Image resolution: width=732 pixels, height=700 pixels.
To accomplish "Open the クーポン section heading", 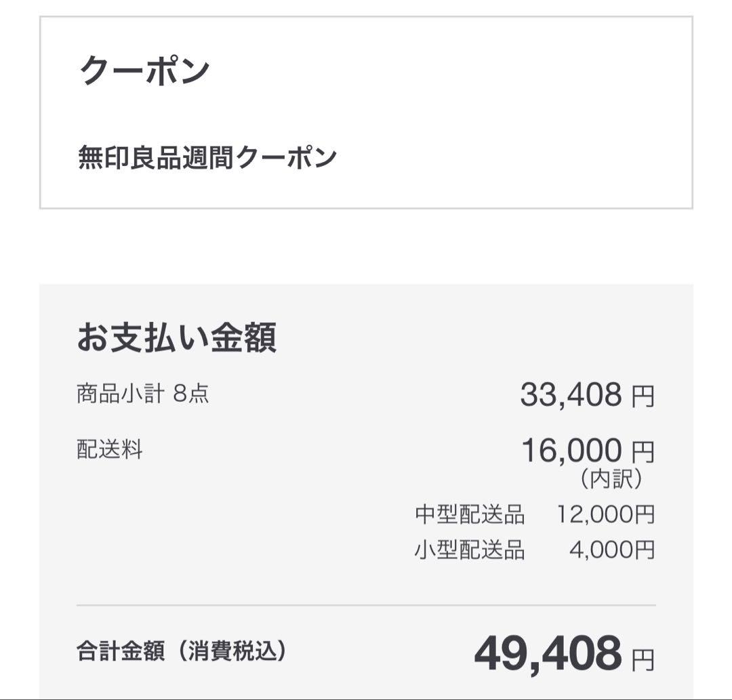I will (x=142, y=68).
